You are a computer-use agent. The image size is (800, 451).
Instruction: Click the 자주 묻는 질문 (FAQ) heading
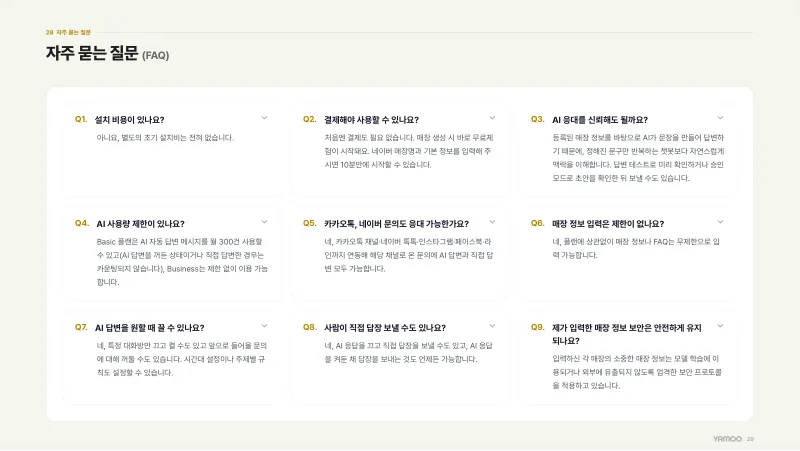coord(108,54)
